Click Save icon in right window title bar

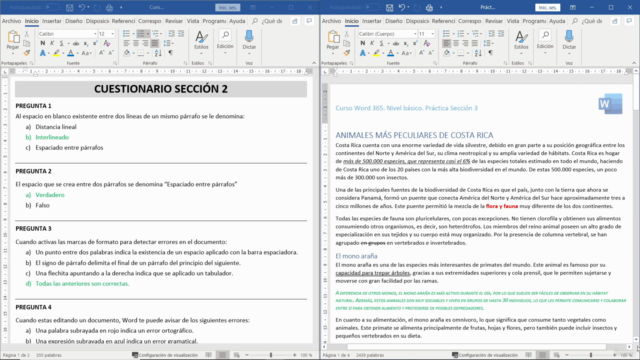click(x=389, y=7)
